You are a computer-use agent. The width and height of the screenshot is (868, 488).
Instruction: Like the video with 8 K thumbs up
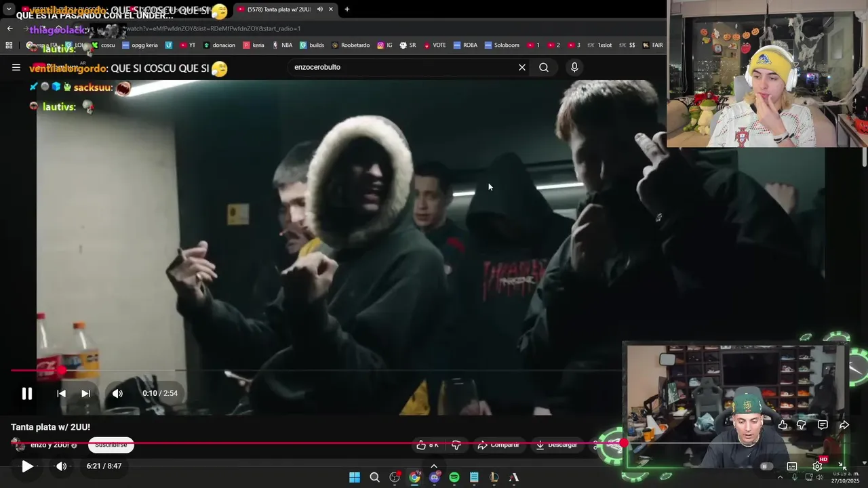pyautogui.click(x=427, y=445)
